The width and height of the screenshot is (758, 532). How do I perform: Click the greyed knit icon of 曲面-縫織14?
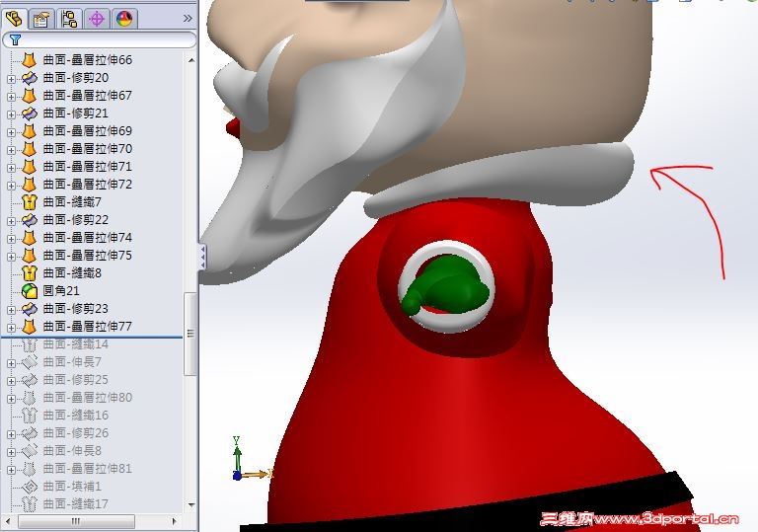pos(30,344)
